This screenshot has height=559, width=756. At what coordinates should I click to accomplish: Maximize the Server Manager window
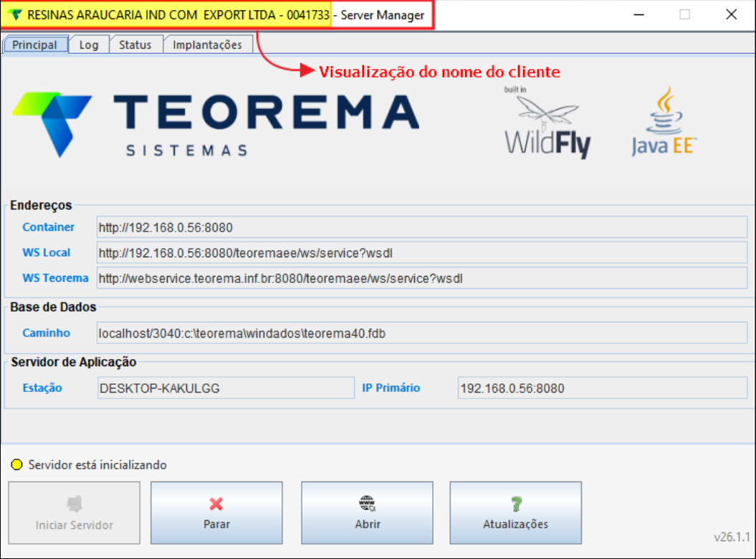[684, 14]
